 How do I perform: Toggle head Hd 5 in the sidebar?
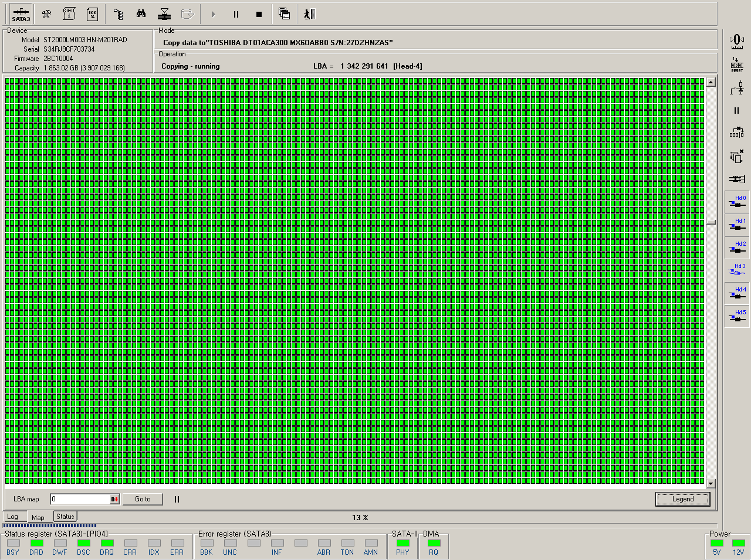pos(737,316)
